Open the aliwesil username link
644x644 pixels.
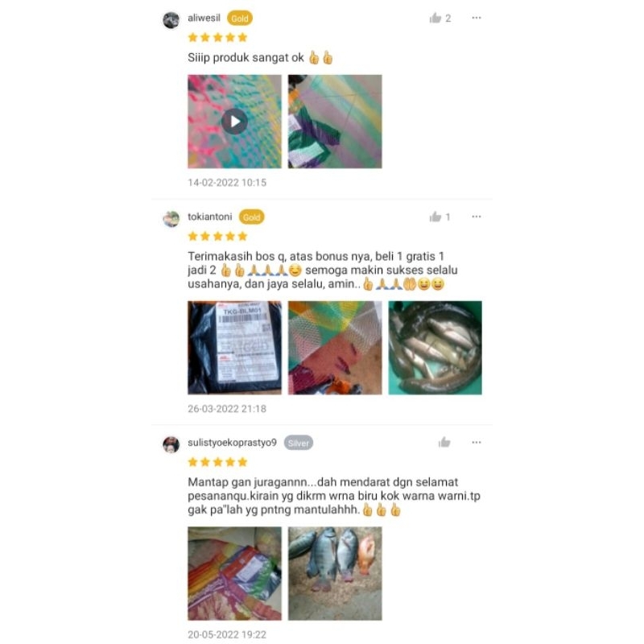click(204, 18)
